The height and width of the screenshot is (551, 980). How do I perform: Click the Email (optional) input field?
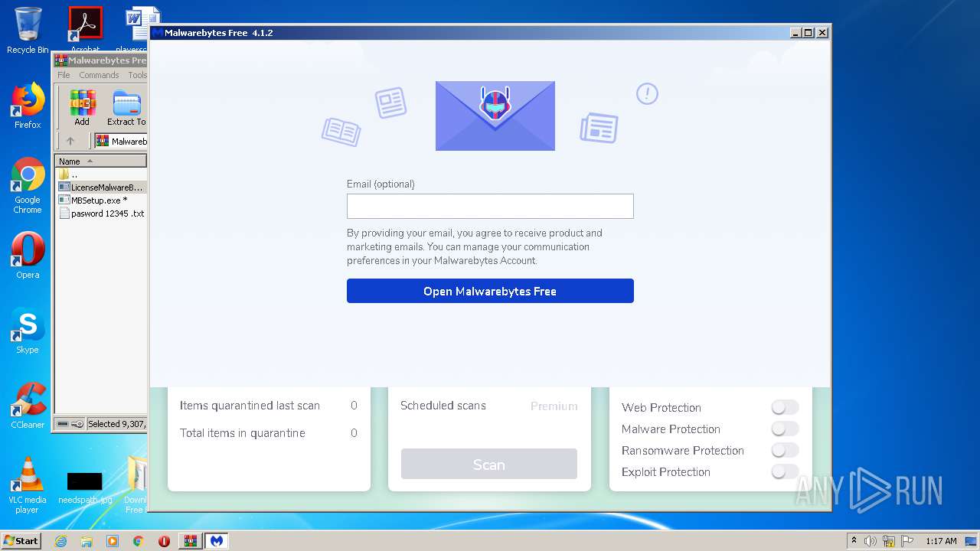tap(490, 207)
